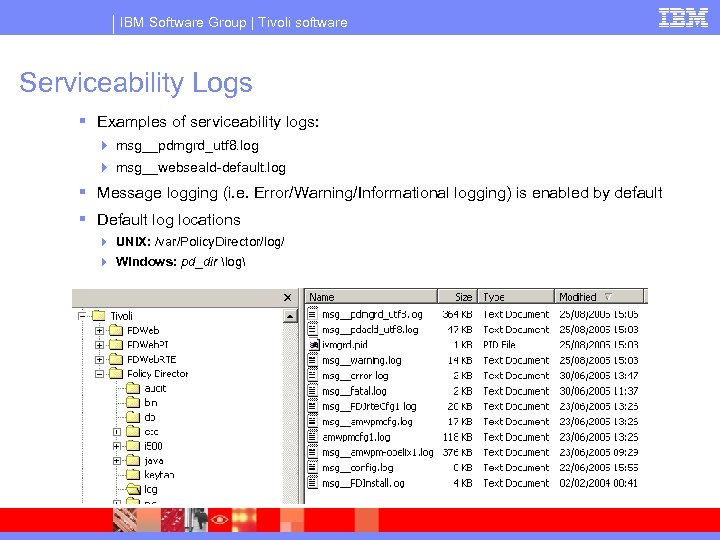Click the PDWebPI folder icon

[x=116, y=344]
